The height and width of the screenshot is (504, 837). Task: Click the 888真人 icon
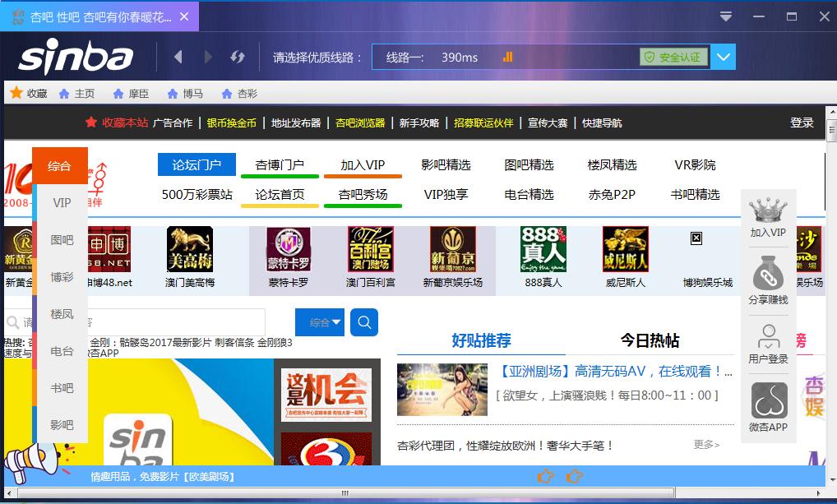point(543,249)
